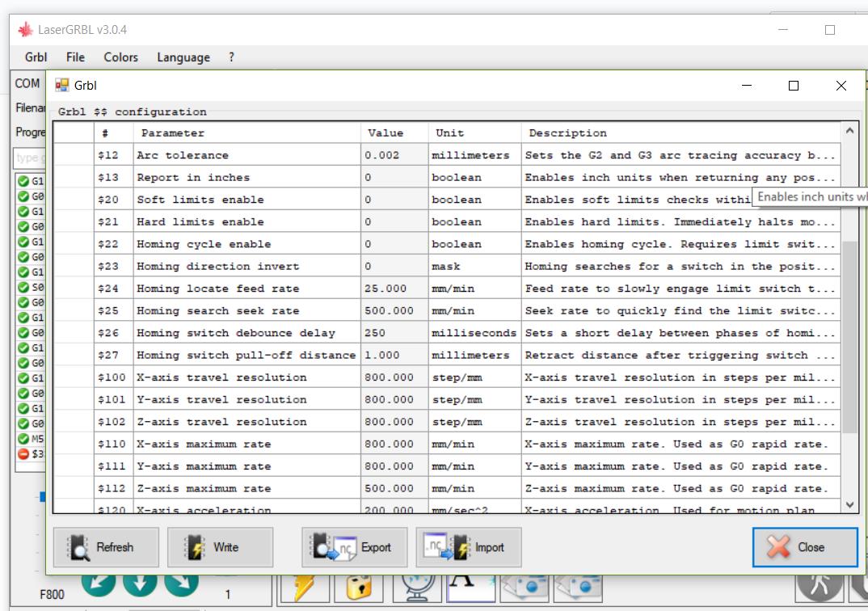
Task: Click the "Arc tolerance" parameter name
Action: coord(183,155)
